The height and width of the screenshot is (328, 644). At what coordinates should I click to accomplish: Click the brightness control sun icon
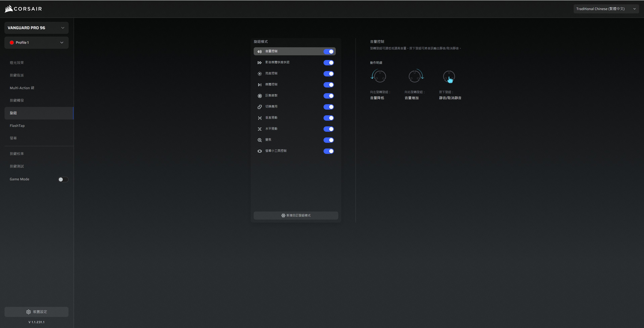[x=260, y=74]
